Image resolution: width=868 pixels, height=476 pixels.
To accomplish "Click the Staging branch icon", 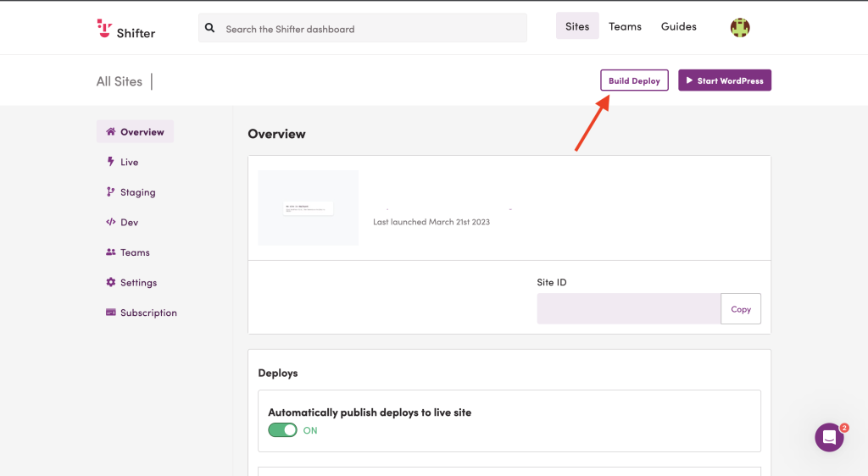I will click(x=111, y=191).
